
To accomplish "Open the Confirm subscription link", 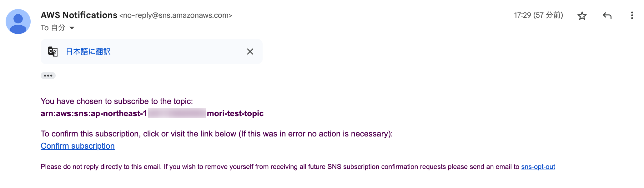I will tap(78, 146).
